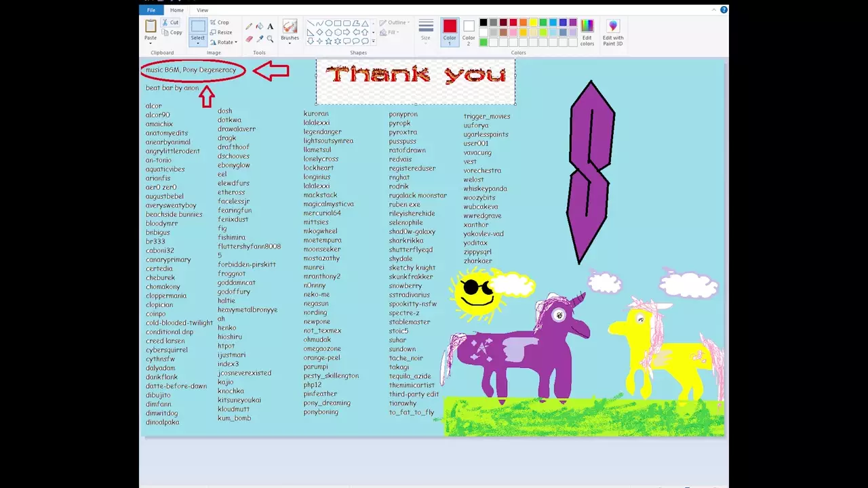Select Color 1 as active
This screenshot has height=488, width=868.
450,30
